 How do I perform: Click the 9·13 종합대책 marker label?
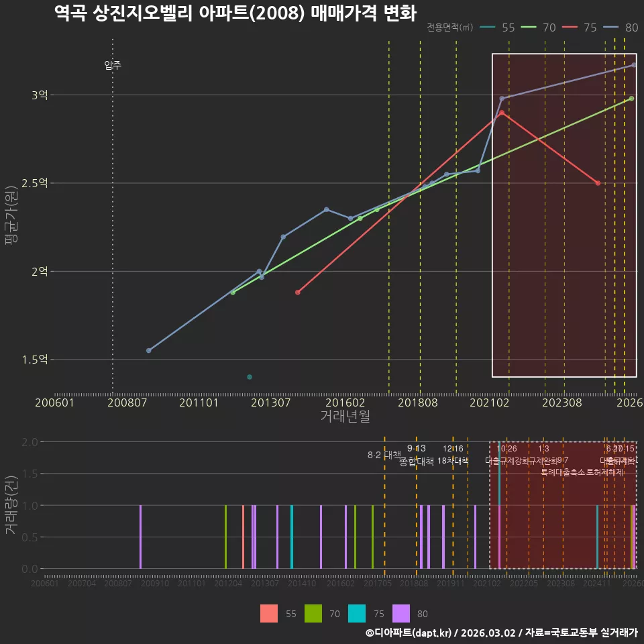coord(416,455)
